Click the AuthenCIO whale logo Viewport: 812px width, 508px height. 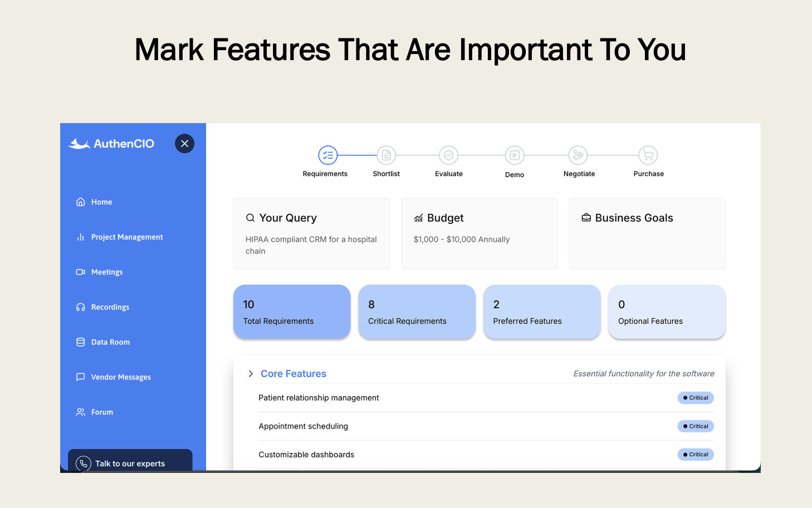[79, 143]
